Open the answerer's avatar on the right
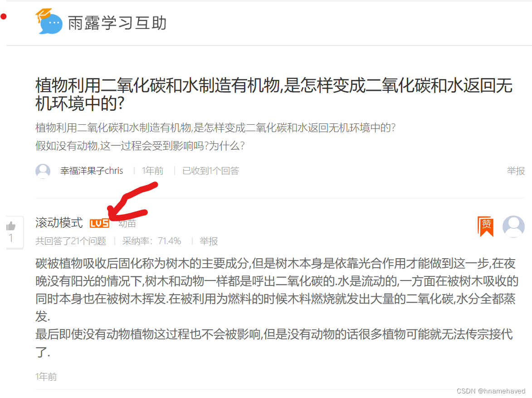The height and width of the screenshot is (398, 532). click(513, 226)
